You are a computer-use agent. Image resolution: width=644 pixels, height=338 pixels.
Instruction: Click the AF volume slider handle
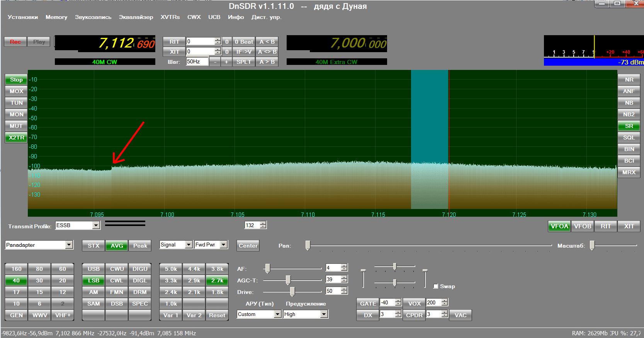[267, 268]
